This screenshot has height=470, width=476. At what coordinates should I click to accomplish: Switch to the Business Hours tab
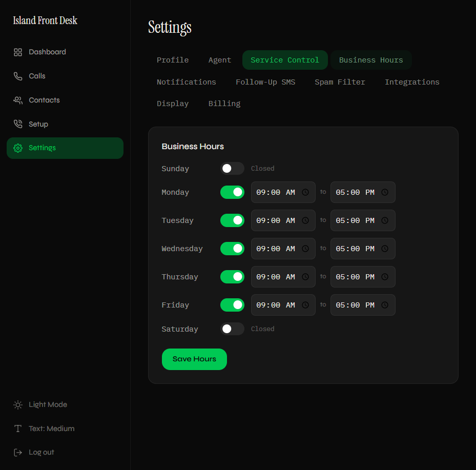pyautogui.click(x=371, y=60)
